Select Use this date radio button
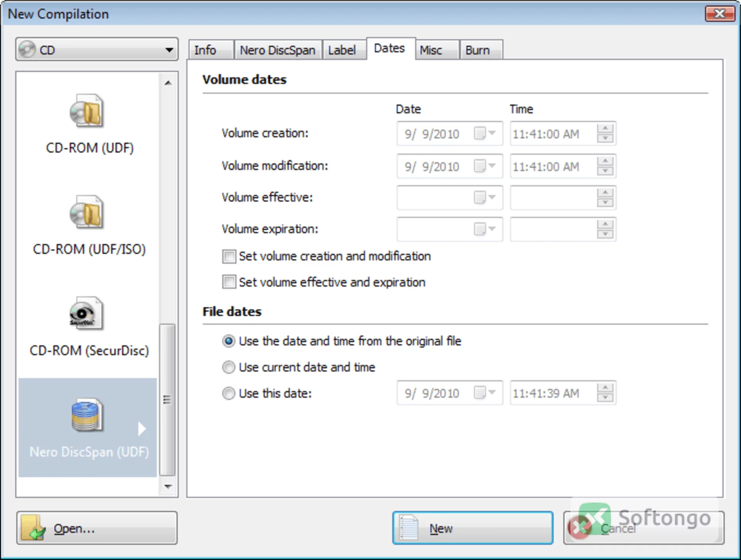741x560 pixels. [229, 393]
